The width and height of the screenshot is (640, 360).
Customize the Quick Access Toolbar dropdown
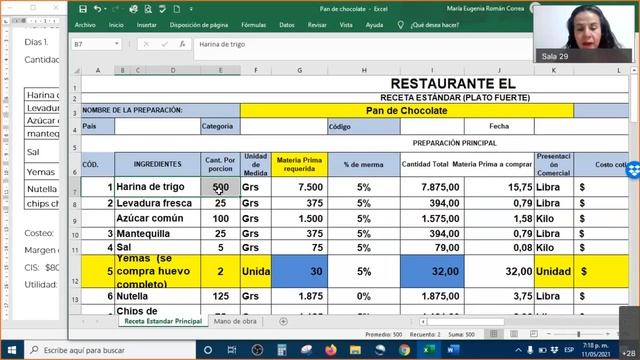tap(191, 9)
